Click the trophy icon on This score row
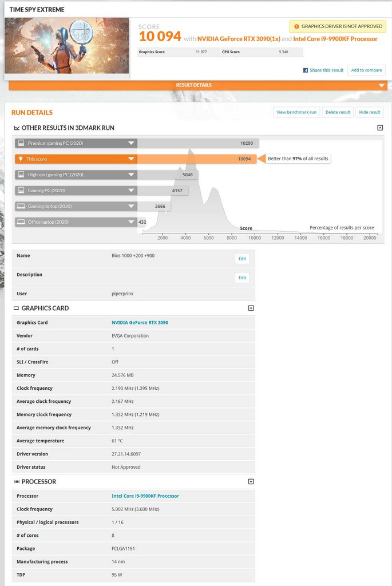392x586 pixels. (x=21, y=159)
